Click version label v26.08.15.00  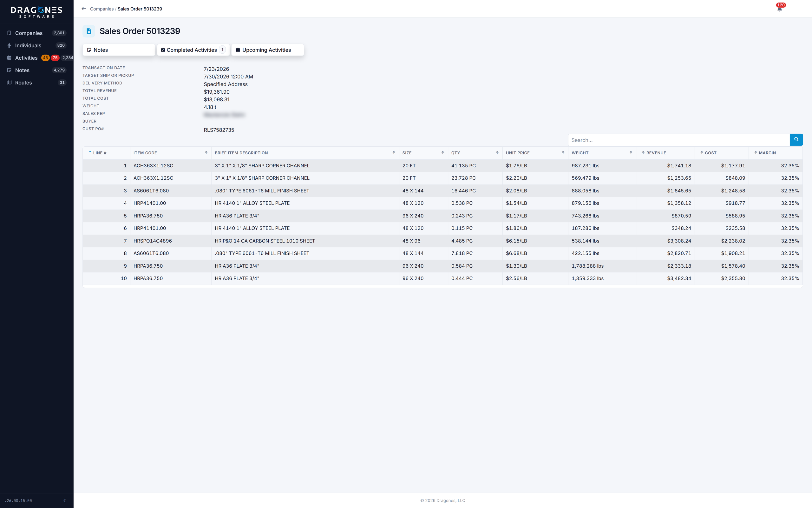coord(18,501)
